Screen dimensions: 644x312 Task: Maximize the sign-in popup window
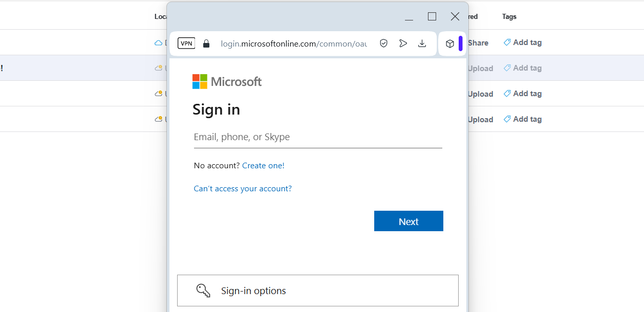[x=432, y=16]
